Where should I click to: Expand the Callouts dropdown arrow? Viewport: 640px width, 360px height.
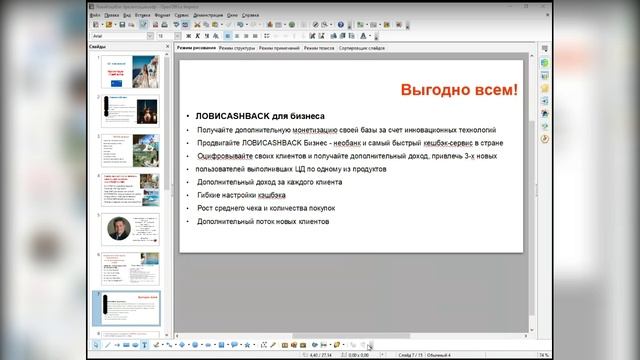pos(241,345)
